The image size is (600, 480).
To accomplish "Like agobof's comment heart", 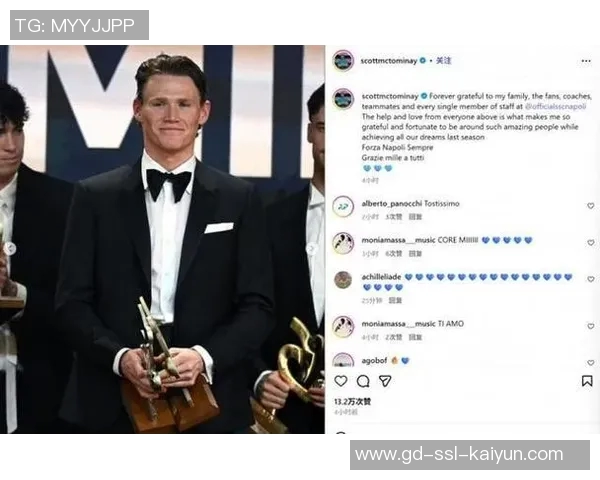I will (x=590, y=362).
